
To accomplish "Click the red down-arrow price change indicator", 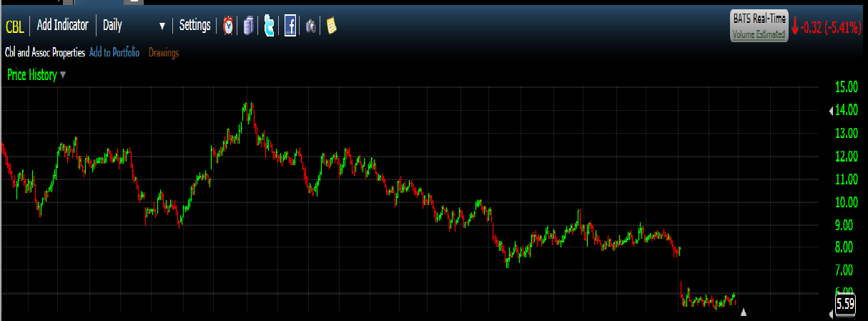I will (794, 27).
